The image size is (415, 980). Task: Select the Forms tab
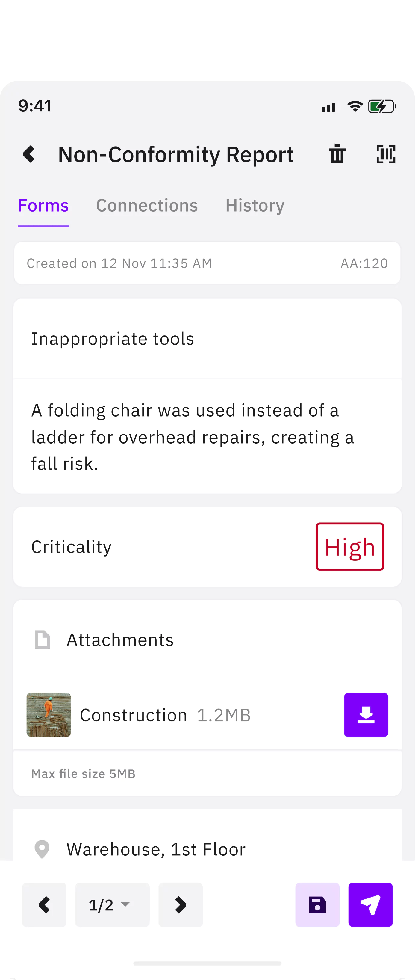[43, 205]
